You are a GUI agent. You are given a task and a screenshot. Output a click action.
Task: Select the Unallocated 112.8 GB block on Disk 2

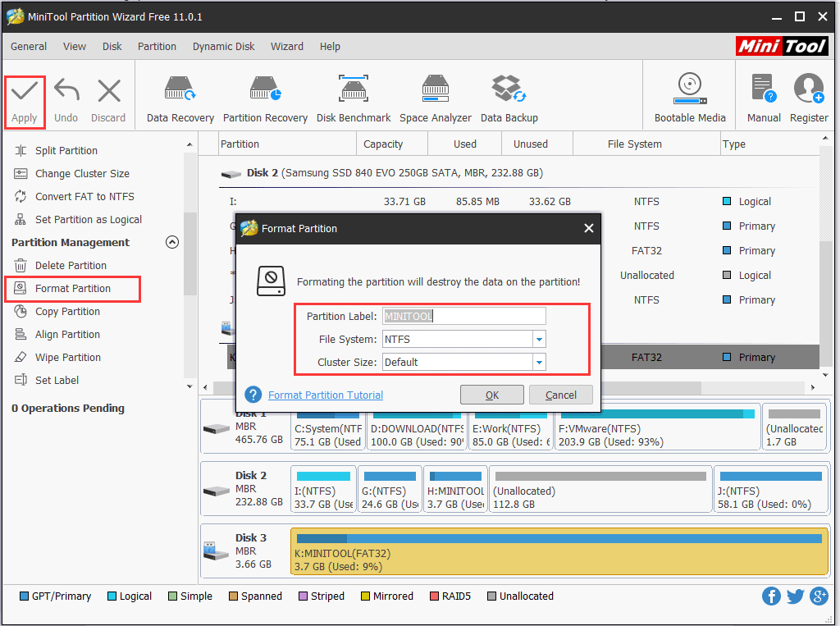pyautogui.click(x=600, y=489)
